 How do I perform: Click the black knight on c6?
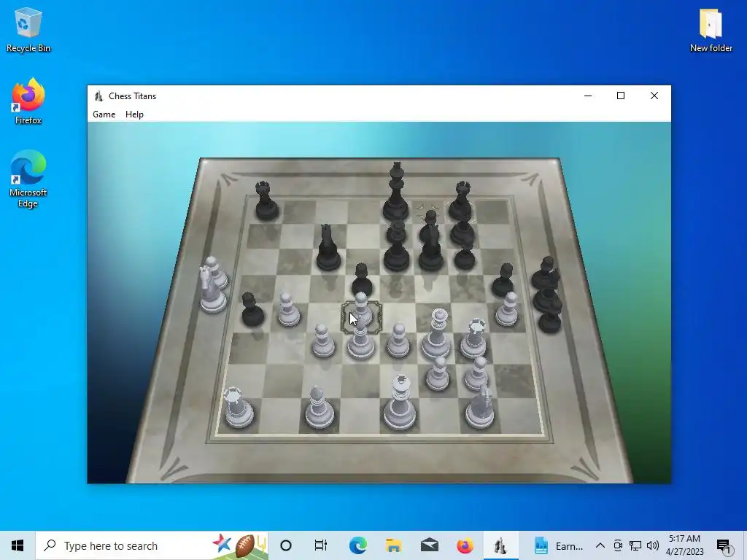pos(328,248)
